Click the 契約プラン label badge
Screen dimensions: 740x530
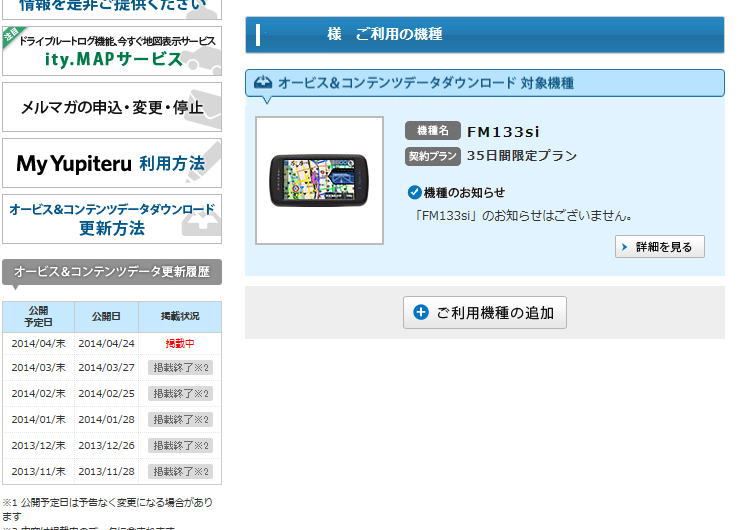coord(433,156)
